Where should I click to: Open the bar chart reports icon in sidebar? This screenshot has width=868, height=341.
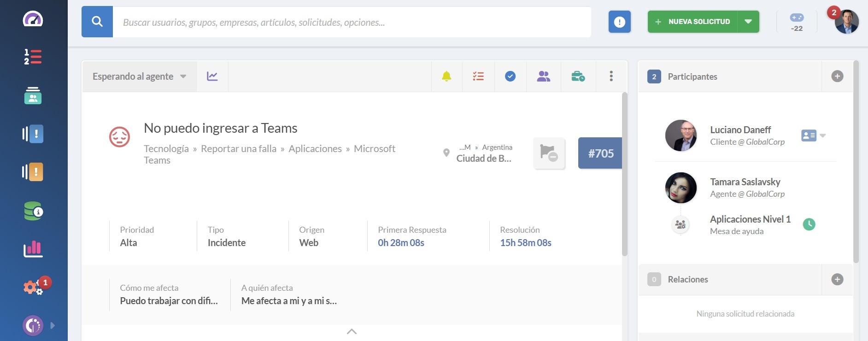[33, 249]
